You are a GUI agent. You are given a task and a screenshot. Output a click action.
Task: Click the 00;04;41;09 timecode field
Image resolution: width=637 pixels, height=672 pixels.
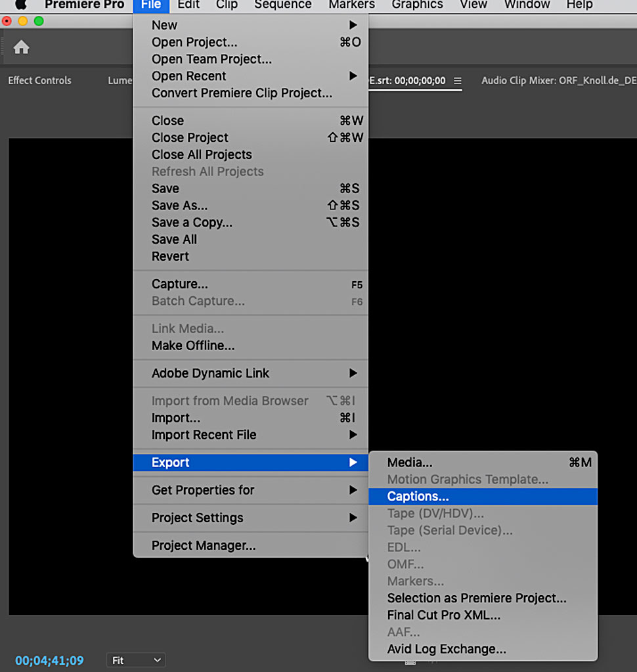click(x=49, y=660)
